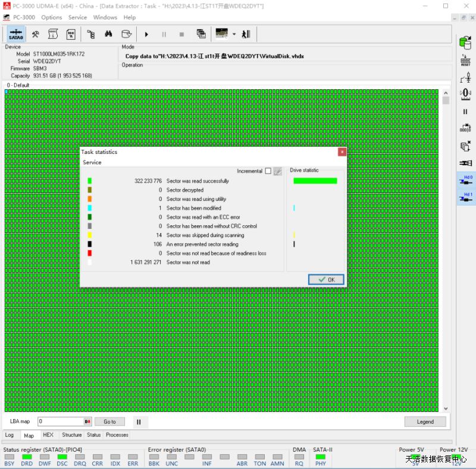Click the Legend button
Screen dimensions: 476x469
coord(425,421)
